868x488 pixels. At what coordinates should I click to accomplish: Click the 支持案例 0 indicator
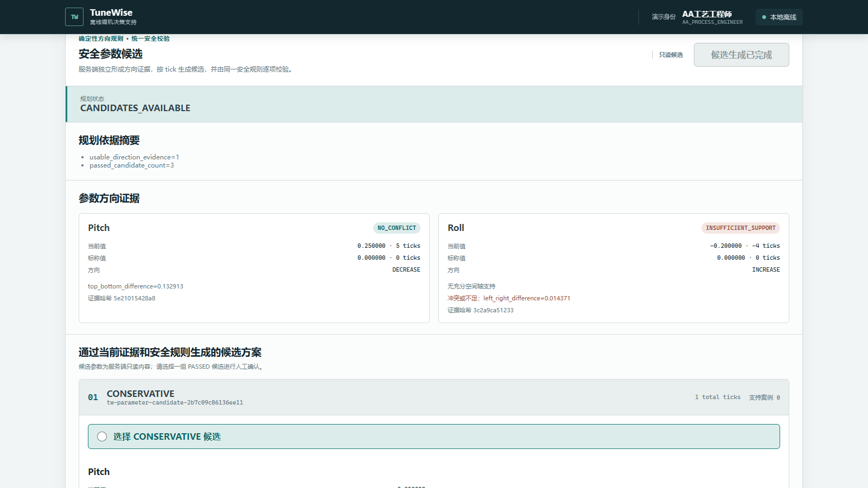point(764,397)
